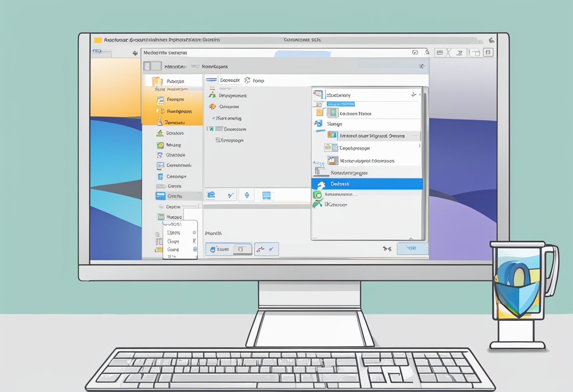The width and height of the screenshot is (573, 392).
Task: Open the dropdown chevron at the list's top right
Action: (413, 94)
